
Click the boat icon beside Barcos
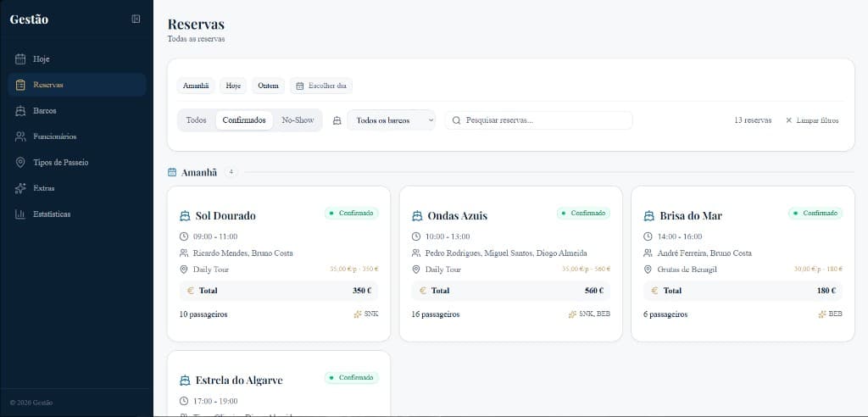pos(20,111)
